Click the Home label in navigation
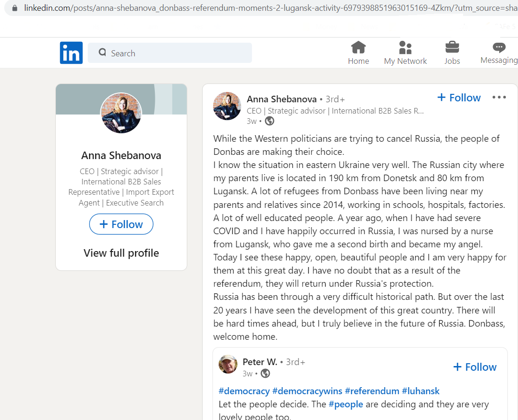This screenshot has height=420, width=518. (358, 61)
